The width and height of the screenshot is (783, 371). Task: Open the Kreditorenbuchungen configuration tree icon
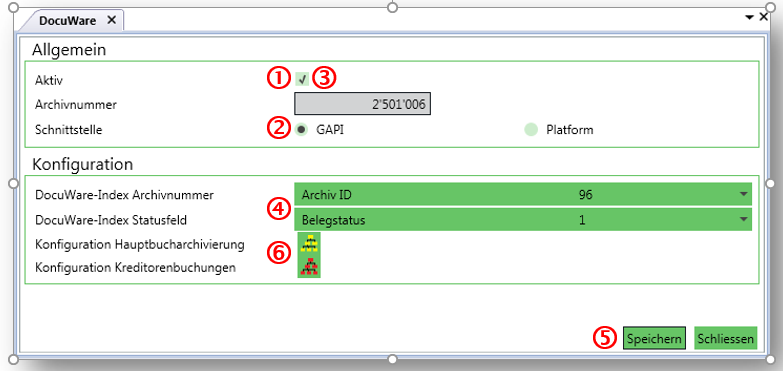point(309,267)
